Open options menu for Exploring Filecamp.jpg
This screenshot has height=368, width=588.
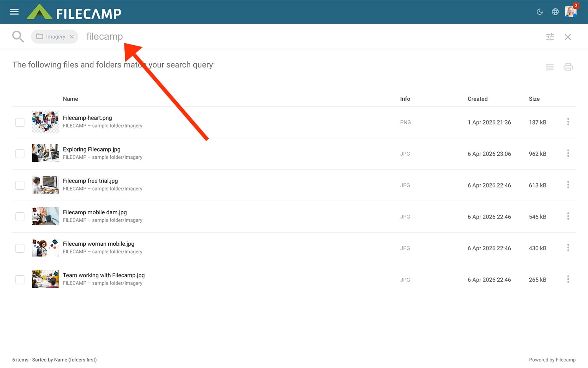(568, 153)
